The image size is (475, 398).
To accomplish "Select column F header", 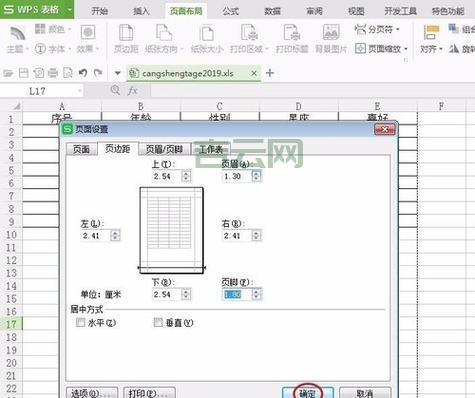I will coord(441,106).
